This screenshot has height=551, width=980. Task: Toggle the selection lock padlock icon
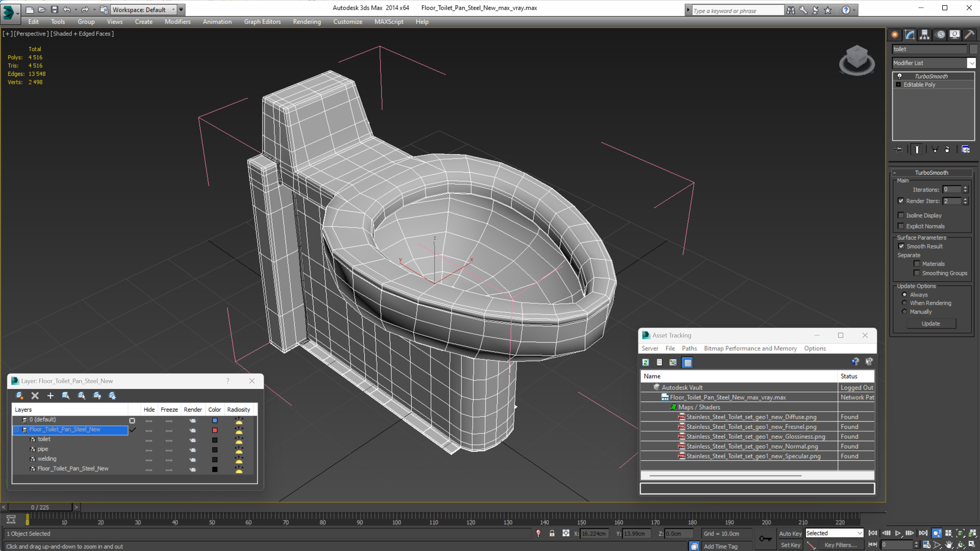552,533
